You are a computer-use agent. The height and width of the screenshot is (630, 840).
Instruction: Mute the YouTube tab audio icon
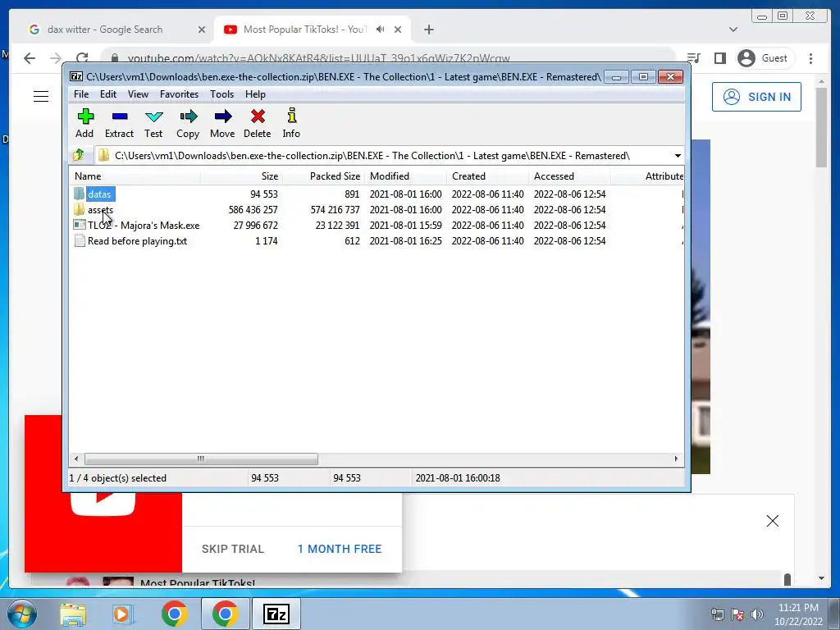tap(381, 30)
